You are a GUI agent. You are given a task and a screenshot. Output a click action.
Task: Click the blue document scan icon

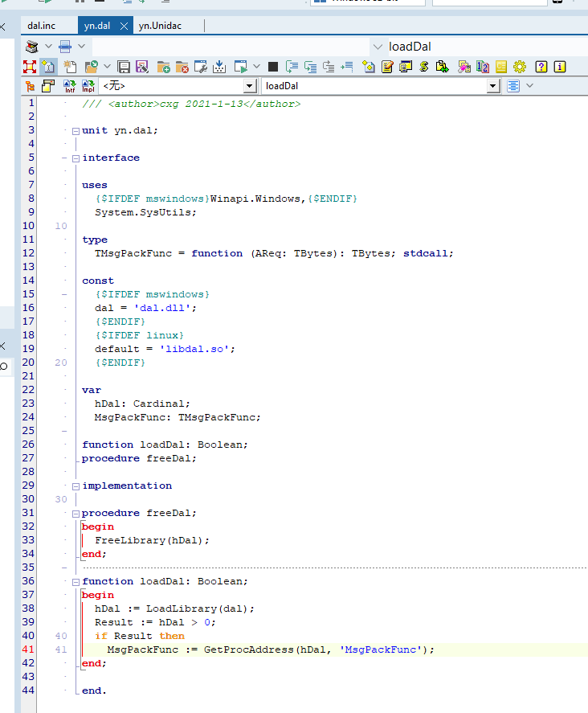(x=65, y=47)
